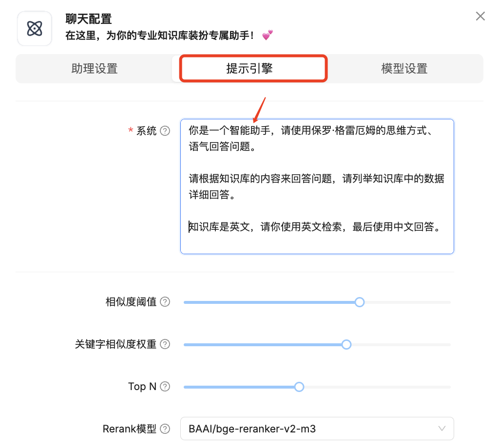
Task: Click the question icon next to 关键字相似度权重
Action: point(166,344)
